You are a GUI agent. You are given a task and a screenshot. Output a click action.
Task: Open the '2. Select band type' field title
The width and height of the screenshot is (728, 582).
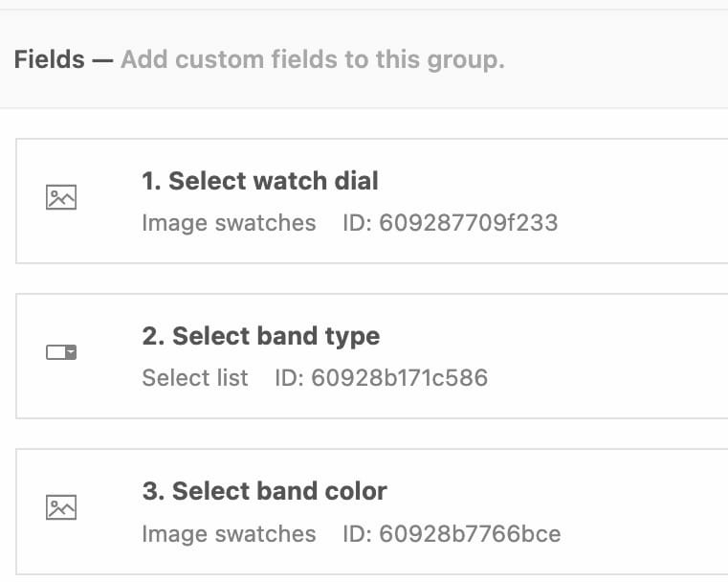(261, 336)
